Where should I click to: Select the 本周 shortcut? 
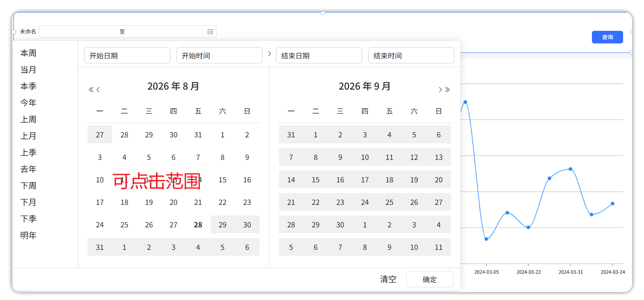coord(28,53)
